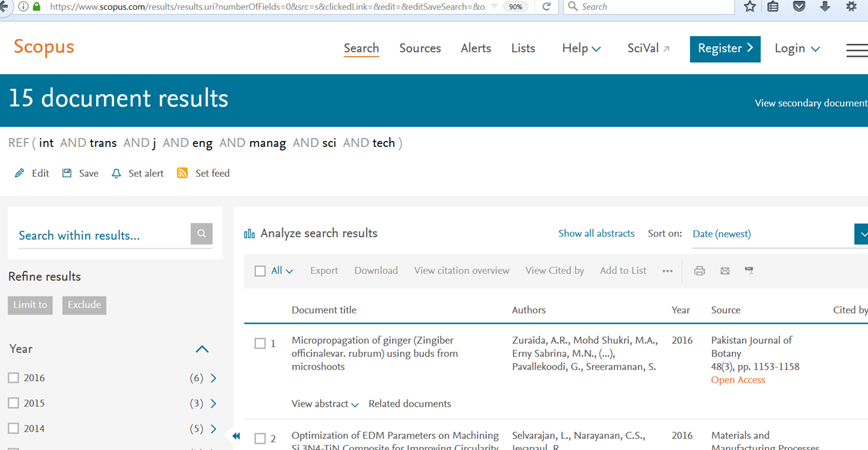Image resolution: width=868 pixels, height=450 pixels.
Task: Select the checkbox for document result 1
Action: (260, 344)
